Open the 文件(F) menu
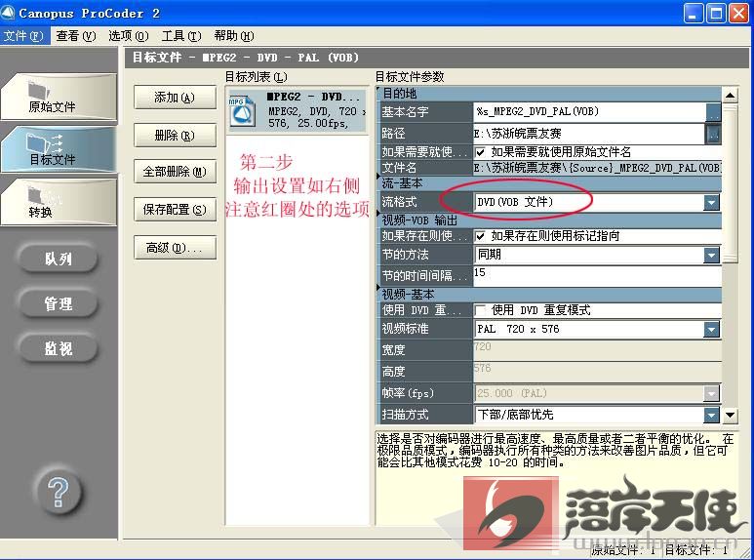Viewport: 754px width, 560px height. [x=23, y=36]
